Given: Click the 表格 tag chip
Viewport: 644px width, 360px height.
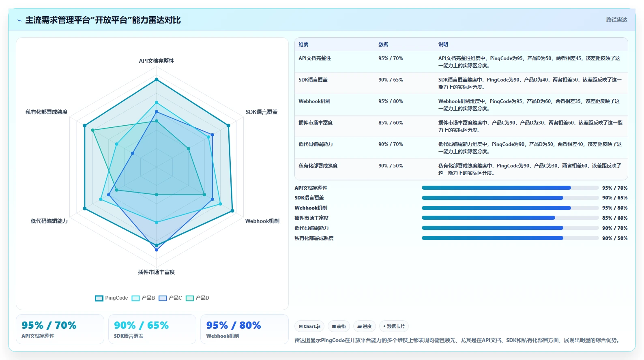Looking at the screenshot, I should [339, 326].
